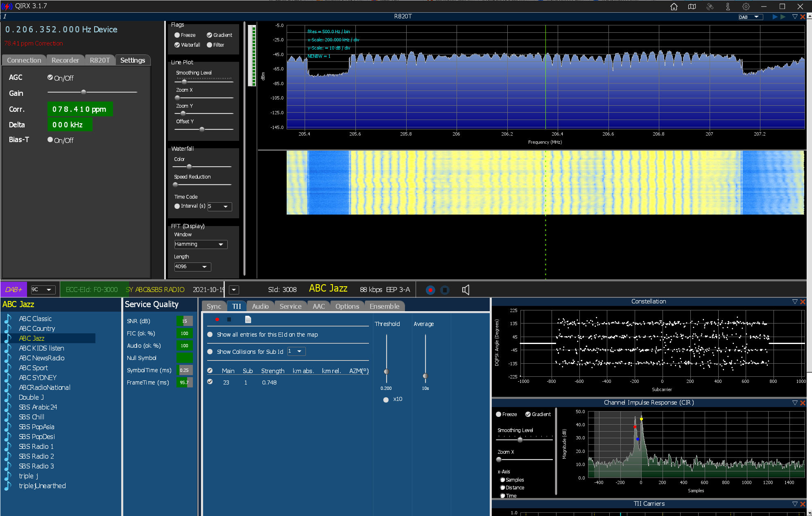The height and width of the screenshot is (516, 812).
Task: Switch to the Ensemble tab
Action: [x=384, y=306]
